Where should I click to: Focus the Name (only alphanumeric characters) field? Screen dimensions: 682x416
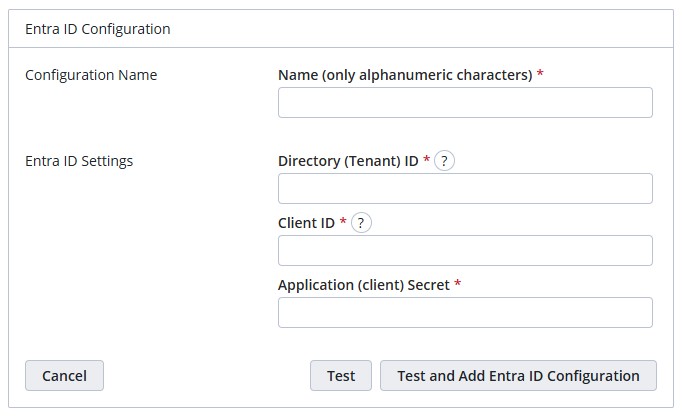pyautogui.click(x=465, y=103)
